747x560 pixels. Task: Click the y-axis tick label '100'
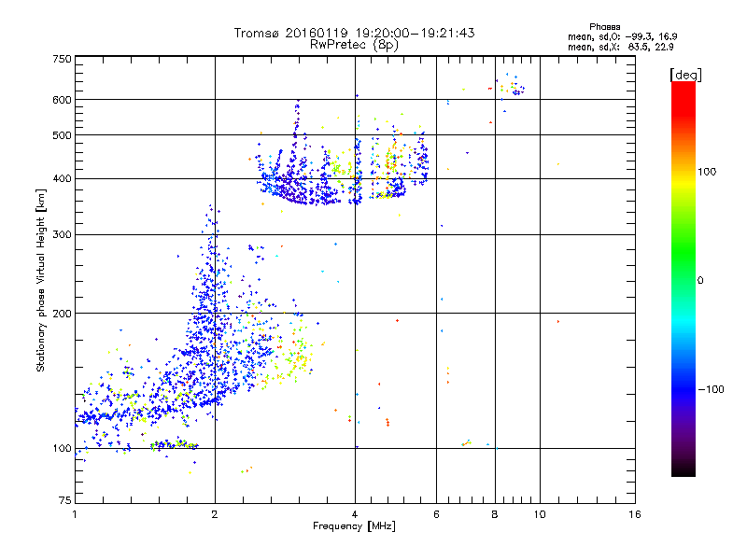[x=62, y=448]
